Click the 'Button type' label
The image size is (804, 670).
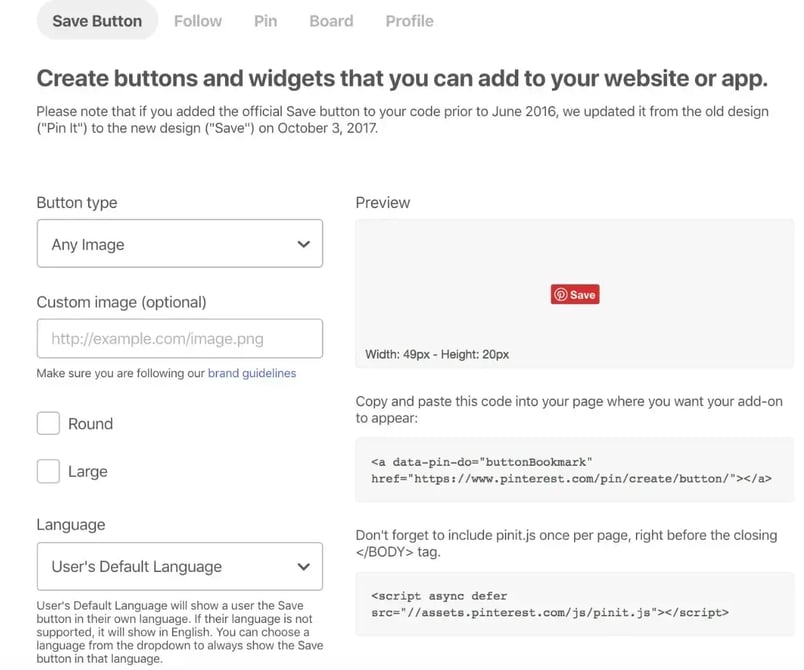[x=77, y=202]
